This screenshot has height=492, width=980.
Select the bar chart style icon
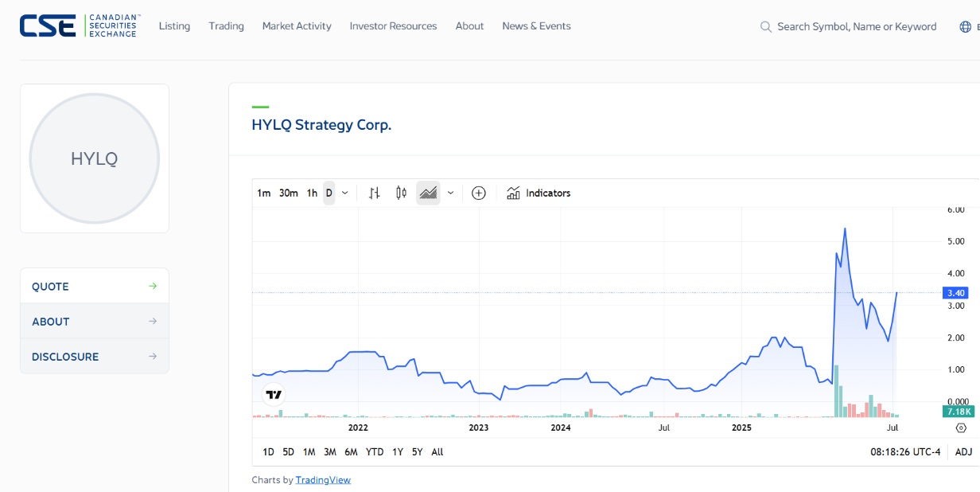[375, 193]
